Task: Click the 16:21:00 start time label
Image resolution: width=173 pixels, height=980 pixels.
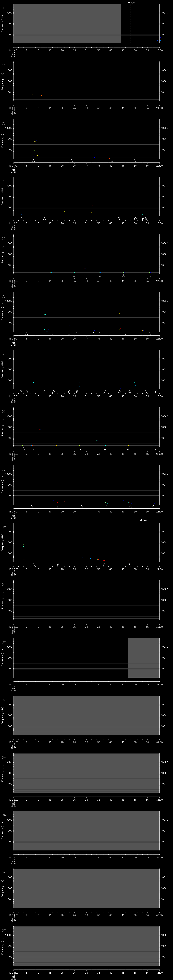Action: click(13, 166)
